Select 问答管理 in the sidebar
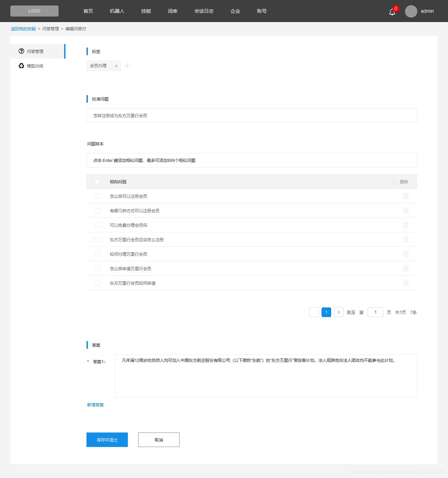448x478 pixels. (38, 51)
